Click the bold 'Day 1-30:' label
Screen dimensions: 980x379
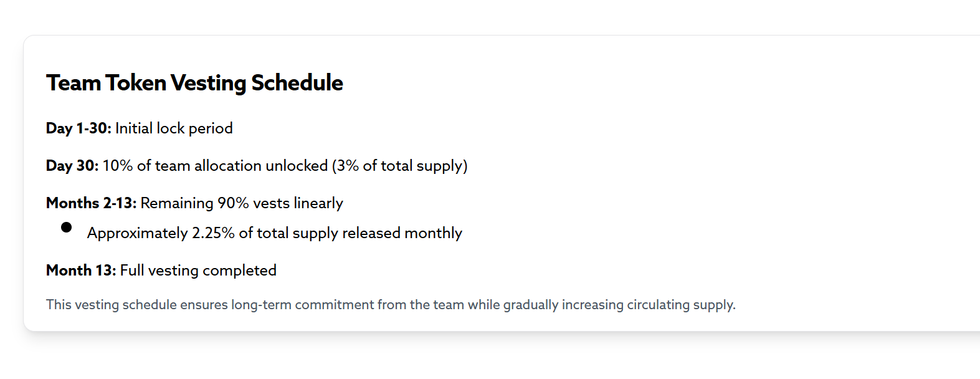(78, 128)
